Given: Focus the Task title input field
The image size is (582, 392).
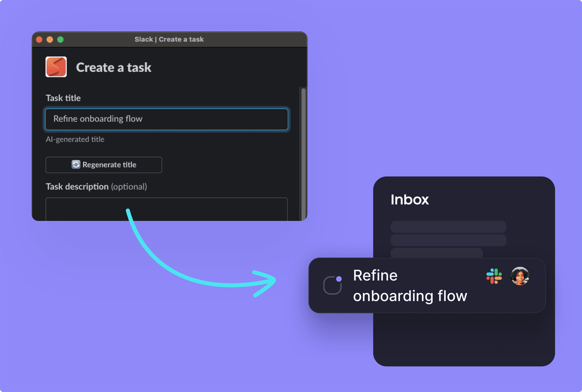Looking at the screenshot, I should pyautogui.click(x=167, y=119).
